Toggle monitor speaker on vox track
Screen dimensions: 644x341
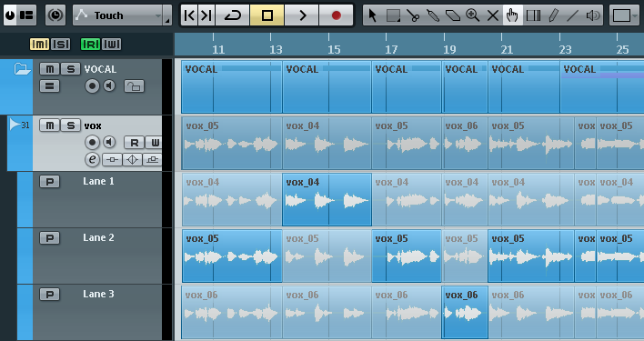pyautogui.click(x=109, y=142)
